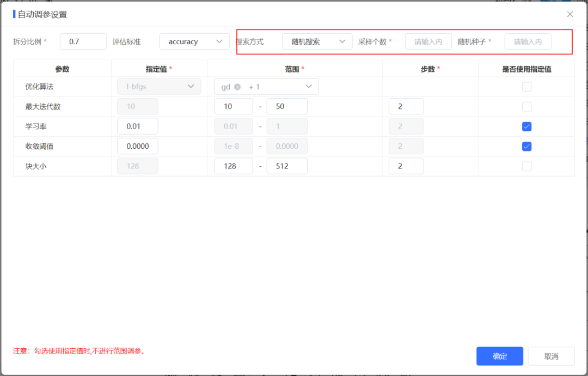Click the 确定 confirm button
588x376 pixels.
(499, 356)
